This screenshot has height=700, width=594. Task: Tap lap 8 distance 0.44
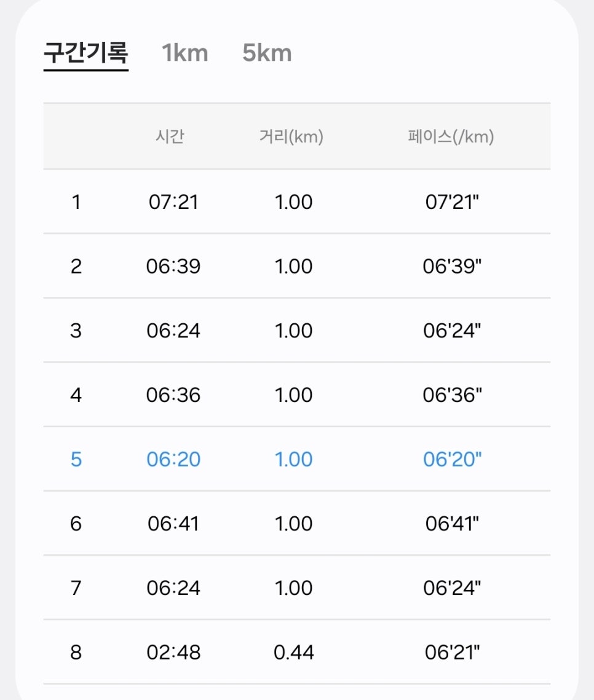pos(293,652)
